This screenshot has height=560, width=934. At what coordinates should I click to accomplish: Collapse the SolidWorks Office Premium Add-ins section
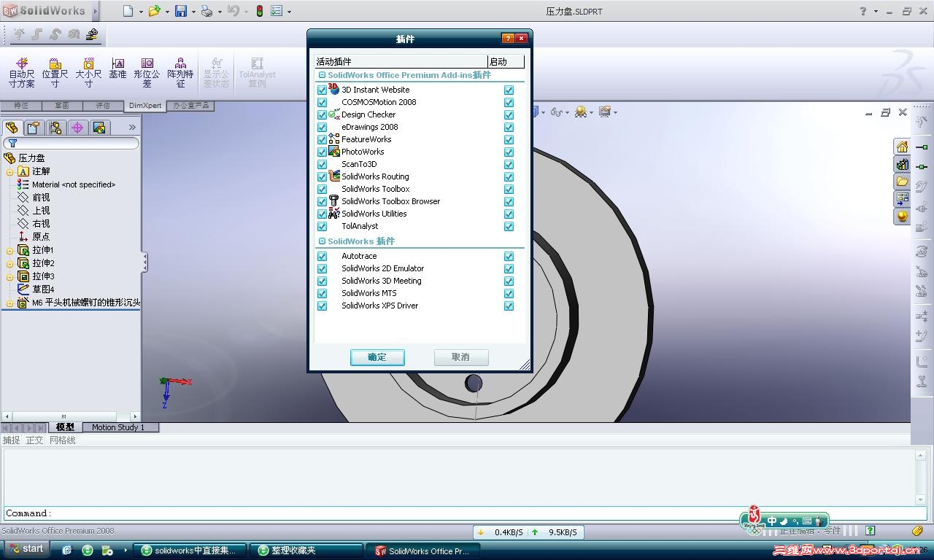321,75
